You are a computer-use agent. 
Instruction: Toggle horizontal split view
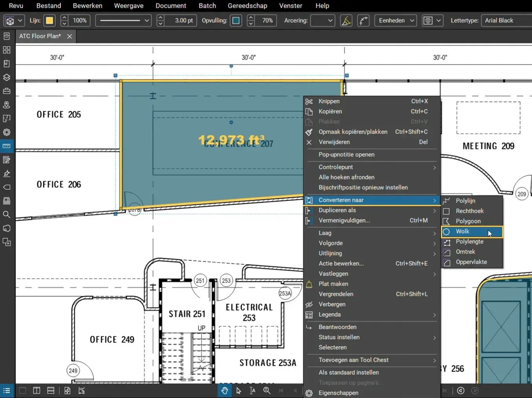point(51,391)
